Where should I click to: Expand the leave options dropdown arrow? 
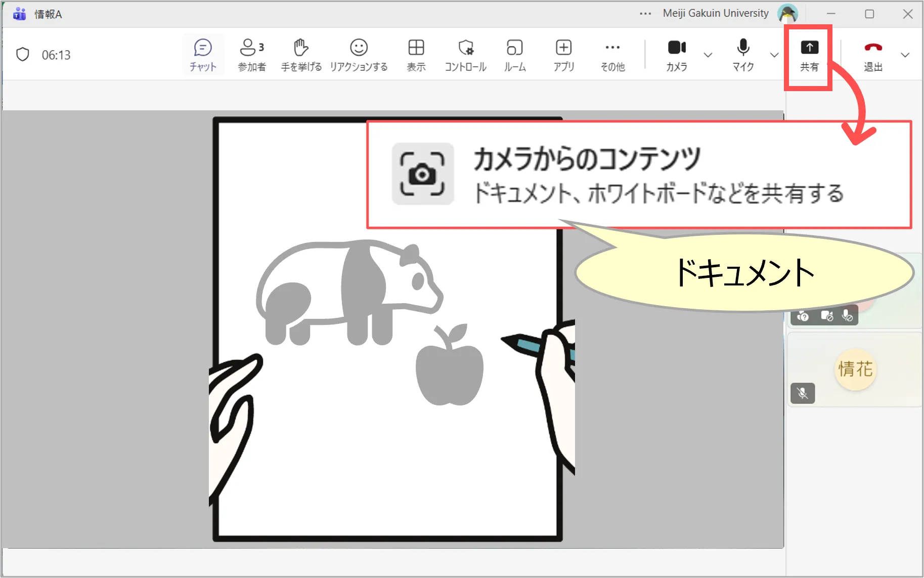(x=905, y=55)
